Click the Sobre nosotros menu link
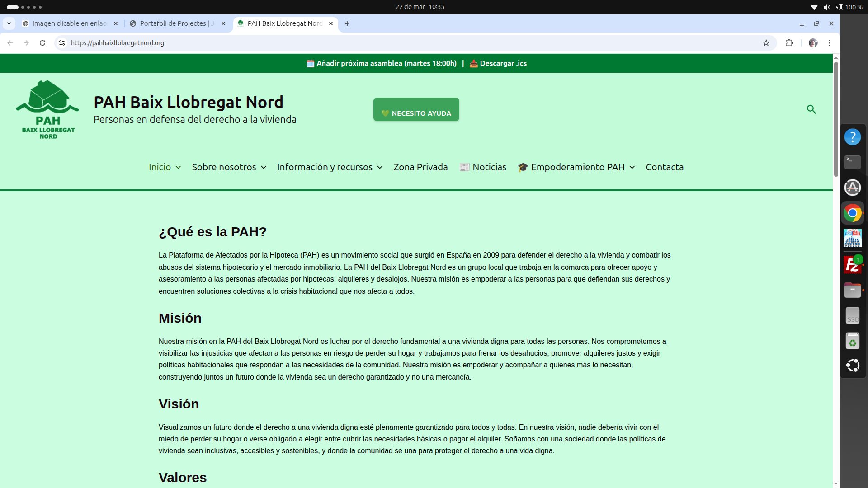 (x=224, y=167)
